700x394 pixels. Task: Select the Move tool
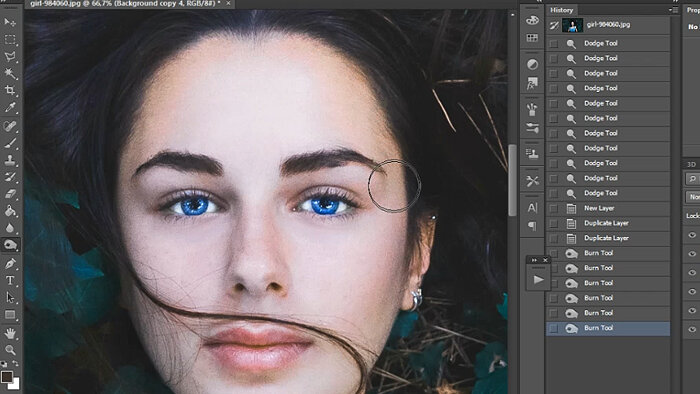click(x=10, y=22)
